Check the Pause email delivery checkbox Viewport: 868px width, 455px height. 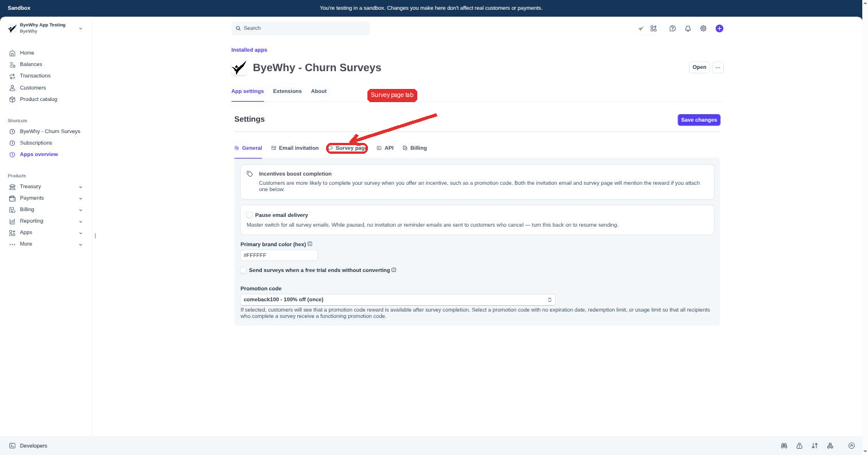[x=250, y=215]
